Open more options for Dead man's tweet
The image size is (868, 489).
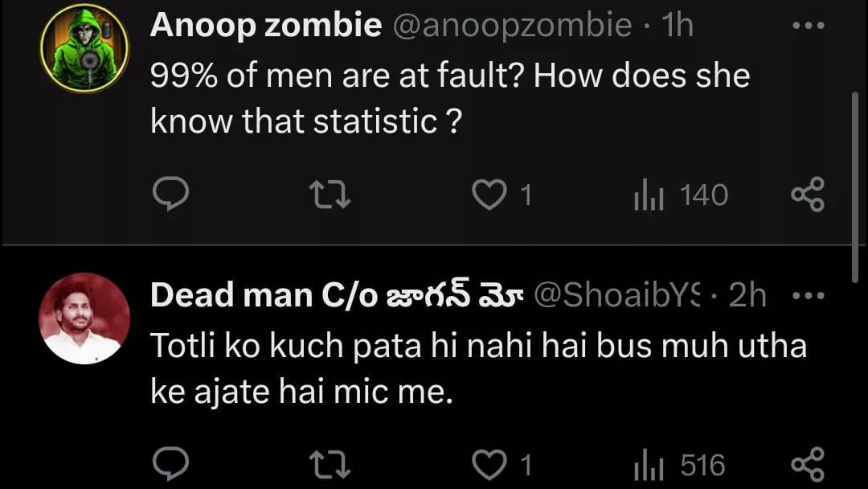click(807, 296)
